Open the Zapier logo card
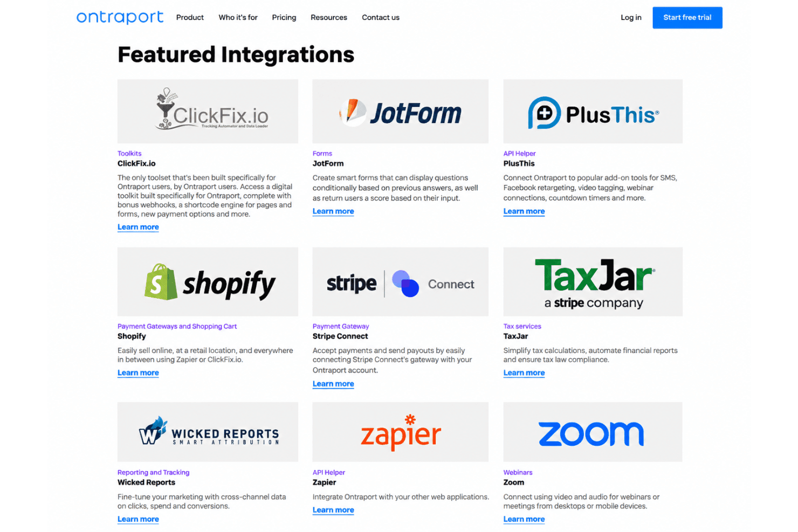 click(400, 432)
